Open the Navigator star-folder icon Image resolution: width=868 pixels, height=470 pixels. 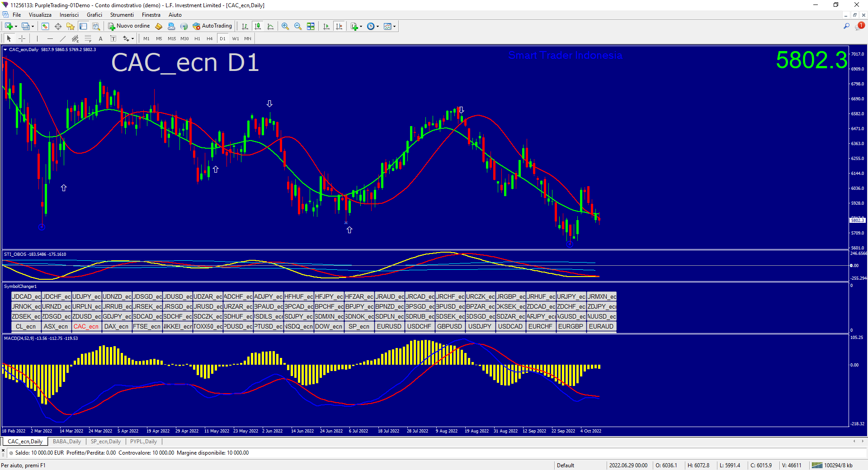pos(71,26)
